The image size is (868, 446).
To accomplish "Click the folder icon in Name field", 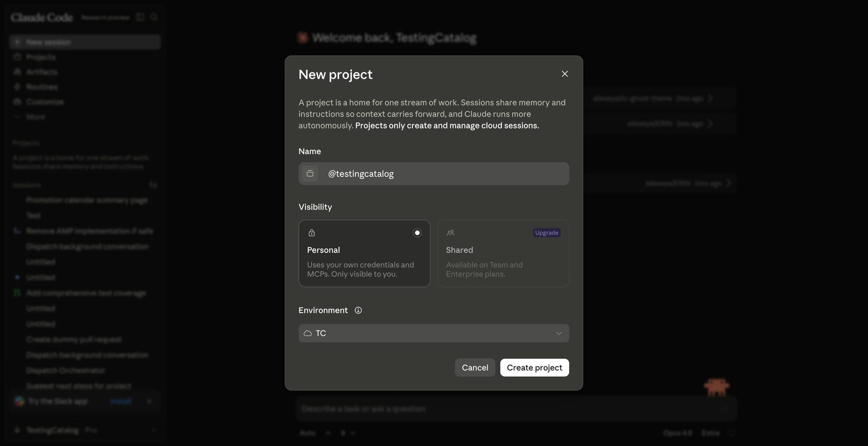I will tap(310, 174).
